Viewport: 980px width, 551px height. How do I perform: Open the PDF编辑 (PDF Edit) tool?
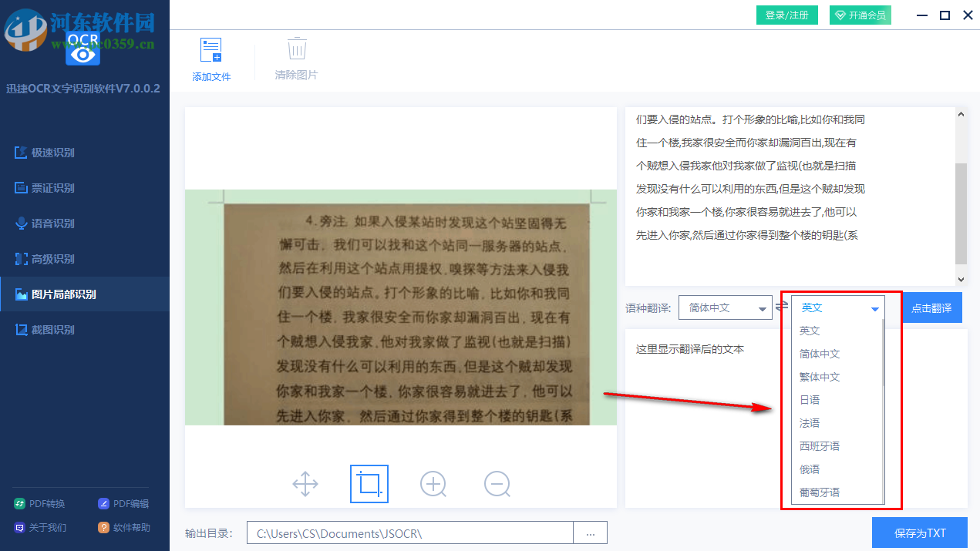click(122, 502)
